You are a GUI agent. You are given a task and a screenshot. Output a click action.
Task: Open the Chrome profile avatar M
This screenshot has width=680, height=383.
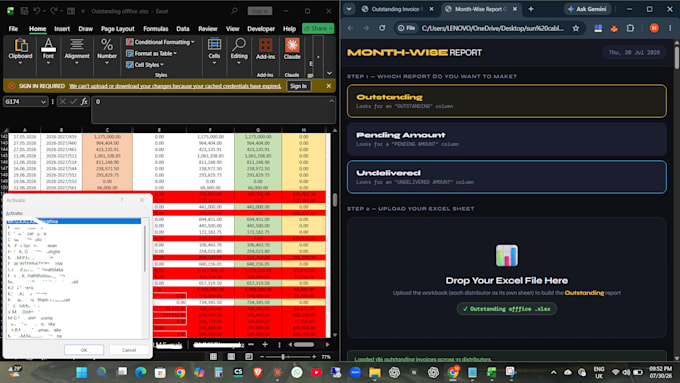(654, 28)
